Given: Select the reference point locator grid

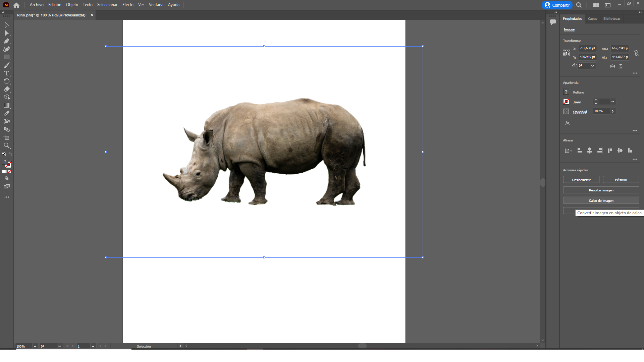Looking at the screenshot, I should click(566, 53).
